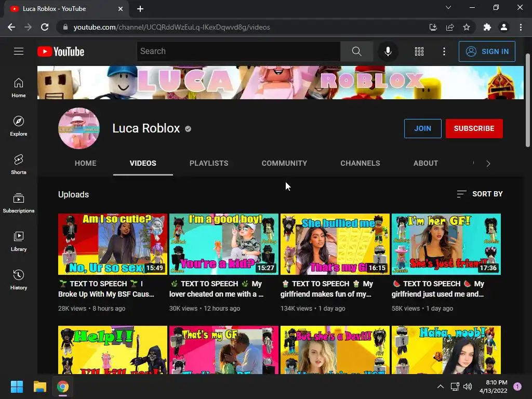Go to Home in the sidebar
Screen dimensions: 532x399
[19, 87]
